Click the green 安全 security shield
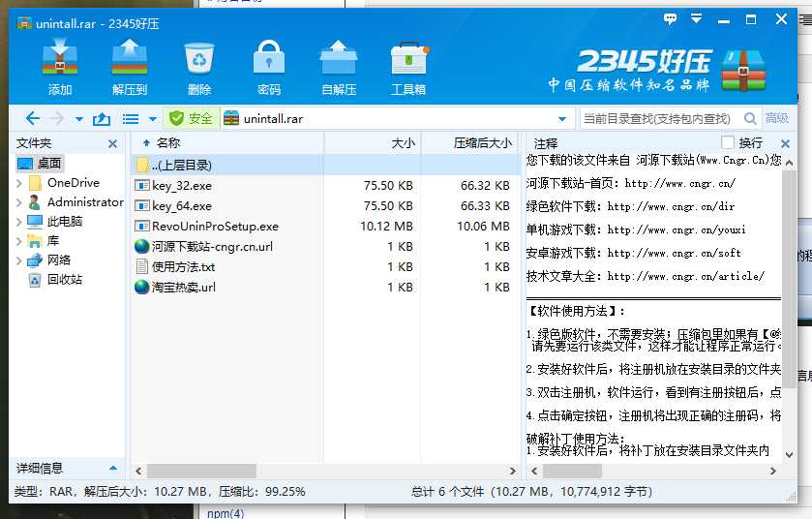 point(191,118)
